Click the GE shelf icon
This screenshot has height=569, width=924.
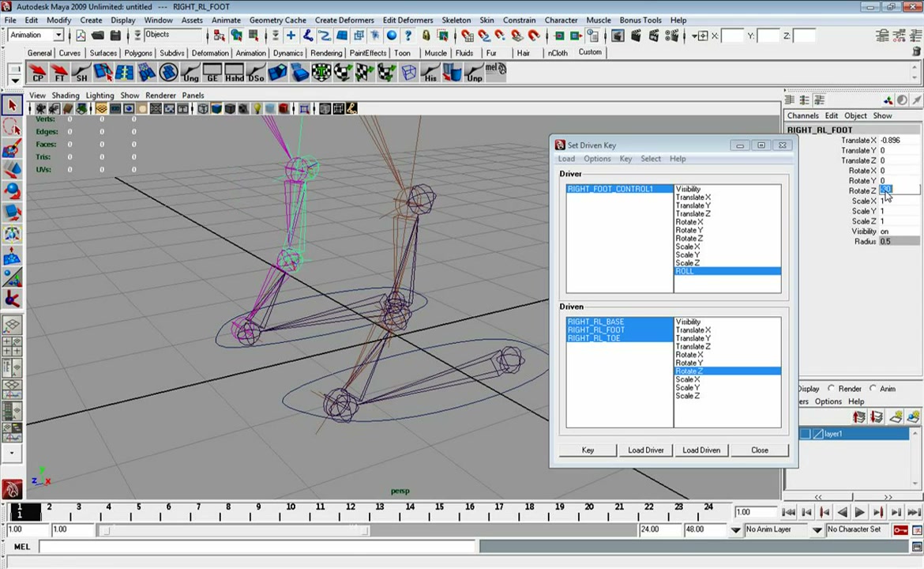212,73
